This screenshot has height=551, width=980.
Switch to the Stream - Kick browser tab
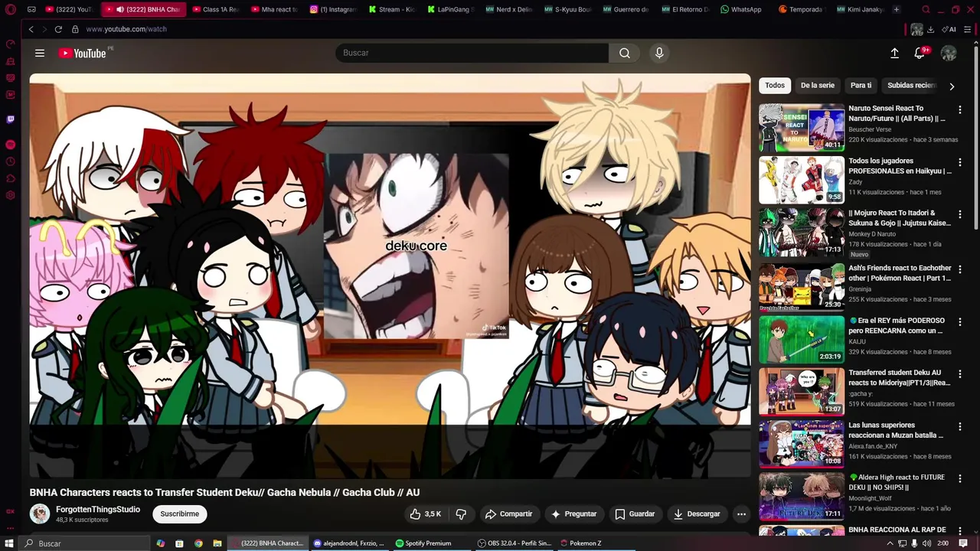(x=391, y=9)
